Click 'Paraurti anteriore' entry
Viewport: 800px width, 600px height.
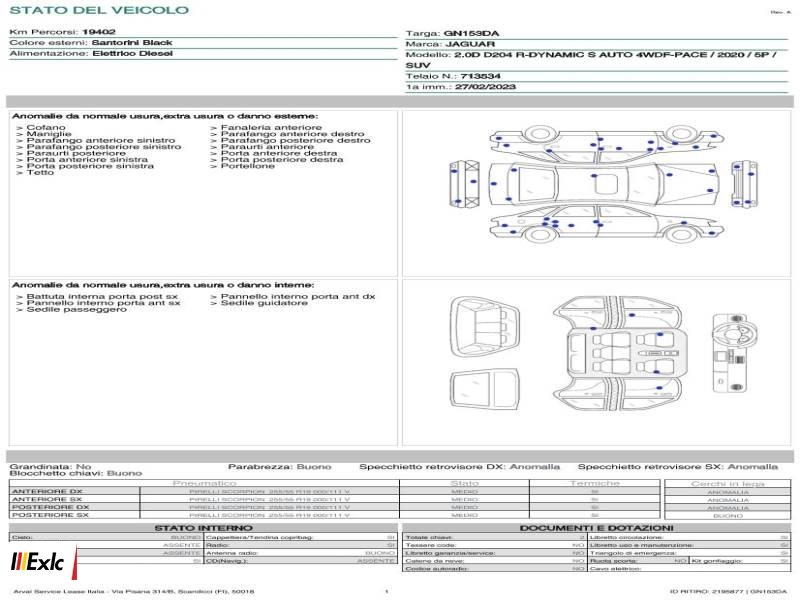coord(267,147)
